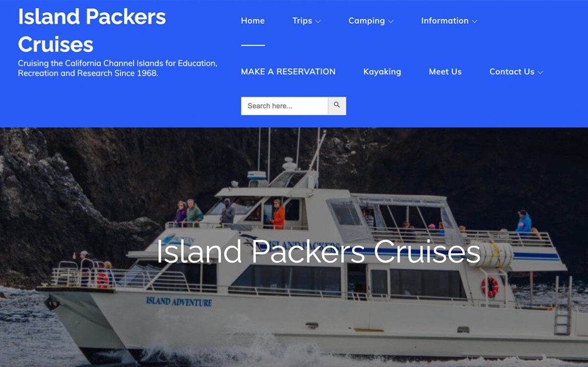
Task: Click the hero heading over the boat
Action: pos(318,251)
